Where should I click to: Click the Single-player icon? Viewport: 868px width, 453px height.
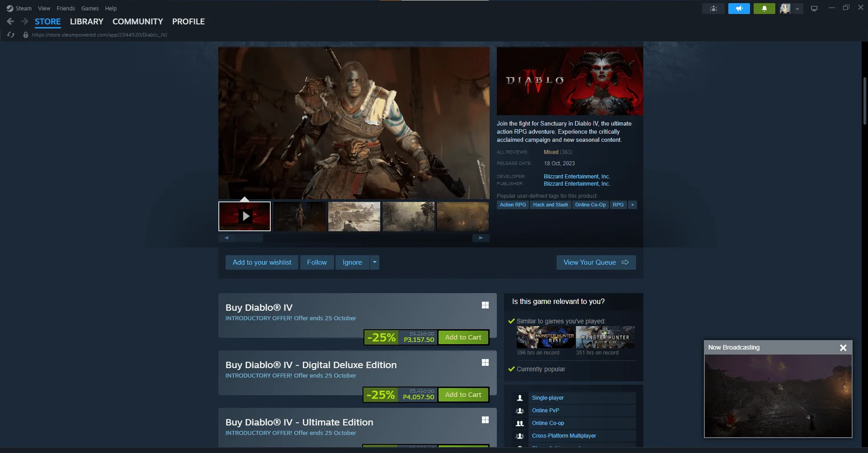tap(520, 398)
